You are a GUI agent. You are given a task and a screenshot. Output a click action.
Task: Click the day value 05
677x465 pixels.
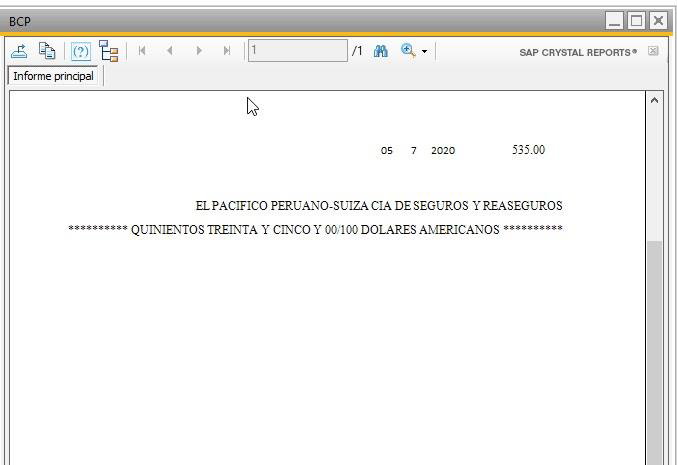386,151
